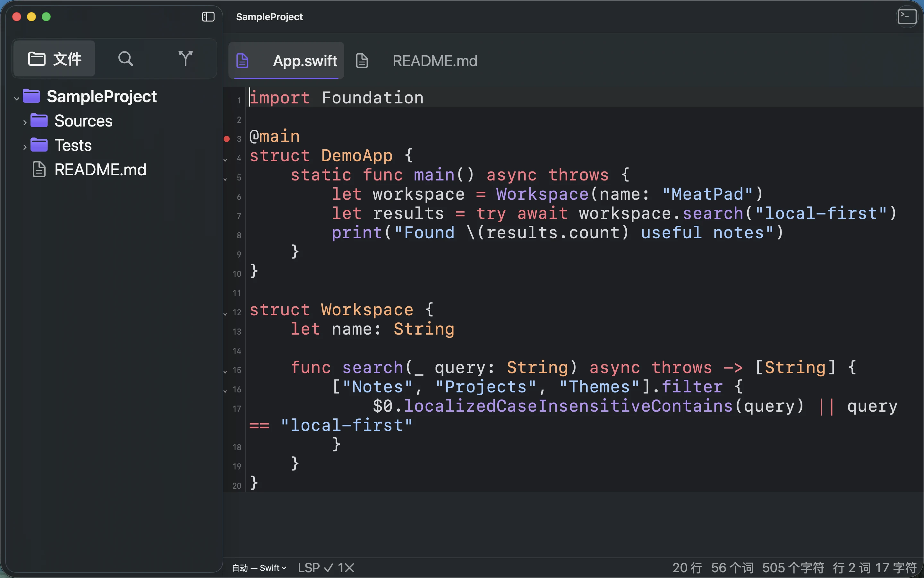Click the Tests folder label
This screenshot has width=924, height=578.
pos(73,145)
